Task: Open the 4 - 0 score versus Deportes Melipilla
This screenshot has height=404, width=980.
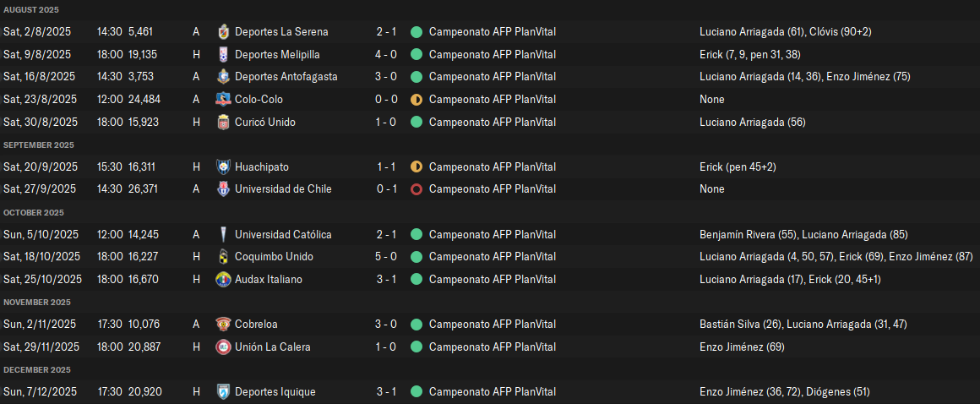Action: (387, 54)
